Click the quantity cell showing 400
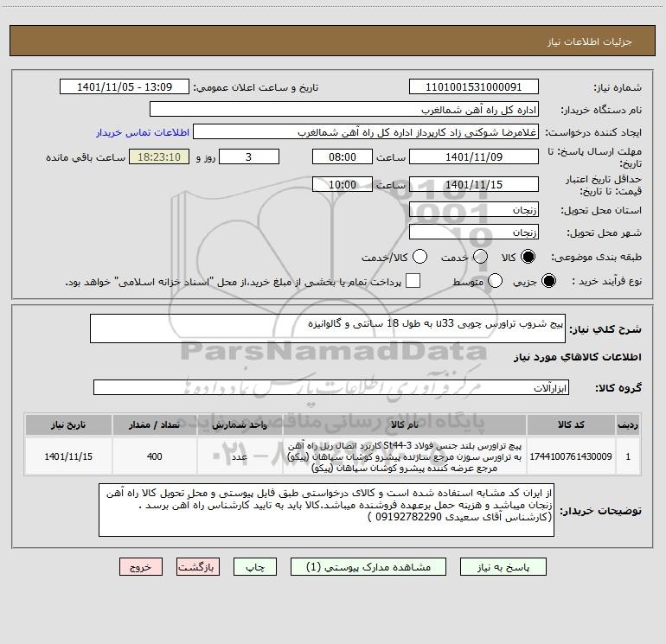 (155, 456)
